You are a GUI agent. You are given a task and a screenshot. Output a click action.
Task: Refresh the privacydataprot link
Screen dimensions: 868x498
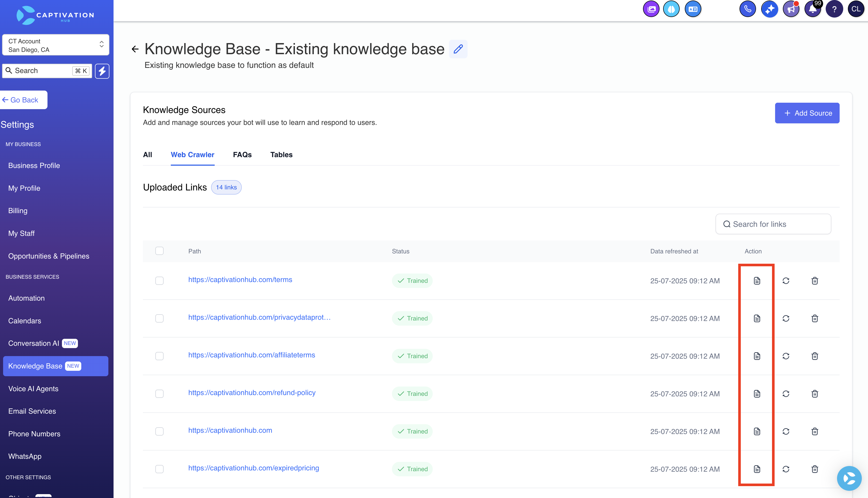[786, 318]
